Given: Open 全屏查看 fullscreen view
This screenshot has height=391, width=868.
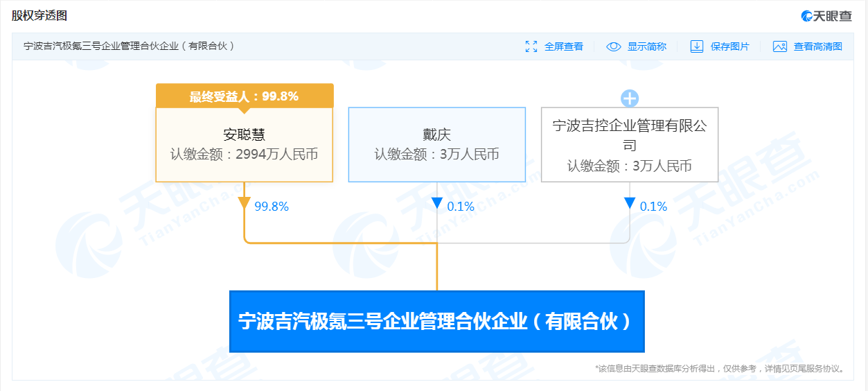Looking at the screenshot, I should point(563,46).
